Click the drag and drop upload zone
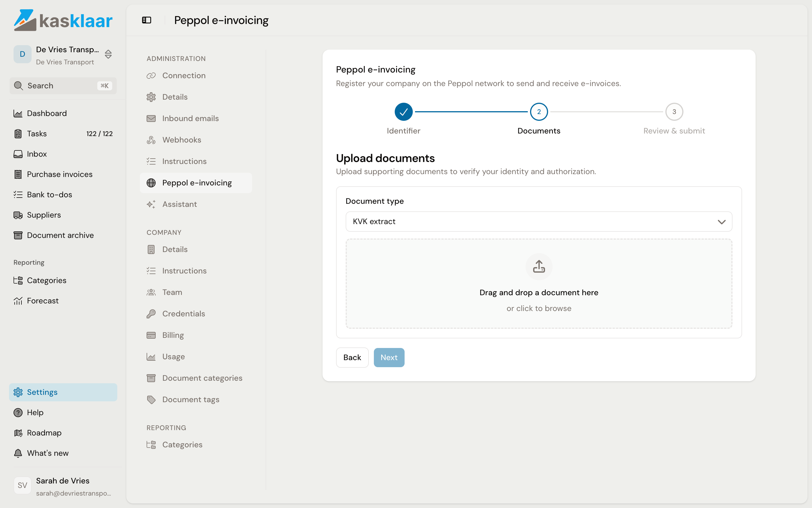The width and height of the screenshot is (812, 508). click(539, 284)
